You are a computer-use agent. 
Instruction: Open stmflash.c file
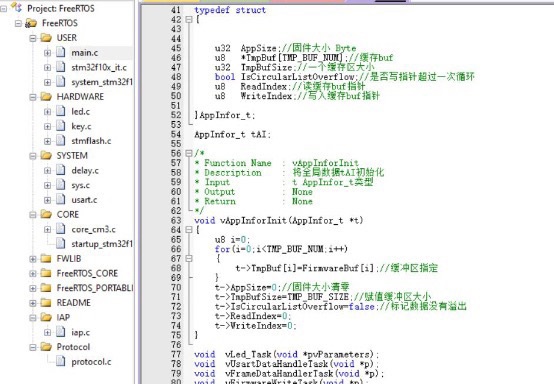pyautogui.click(x=91, y=141)
